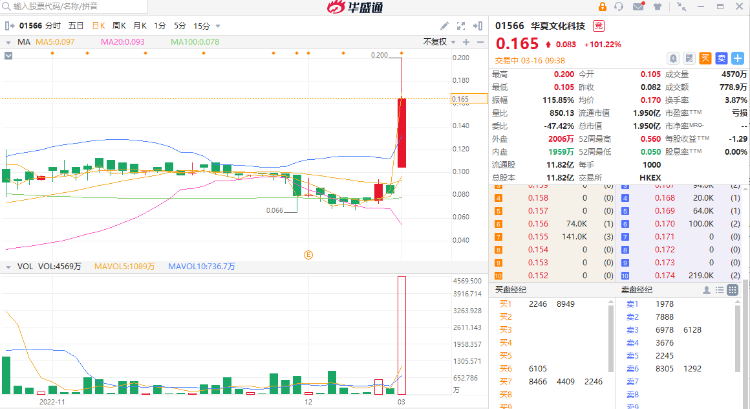
Task: Switch to the 周K weekly chart tab
Action: tap(119, 26)
